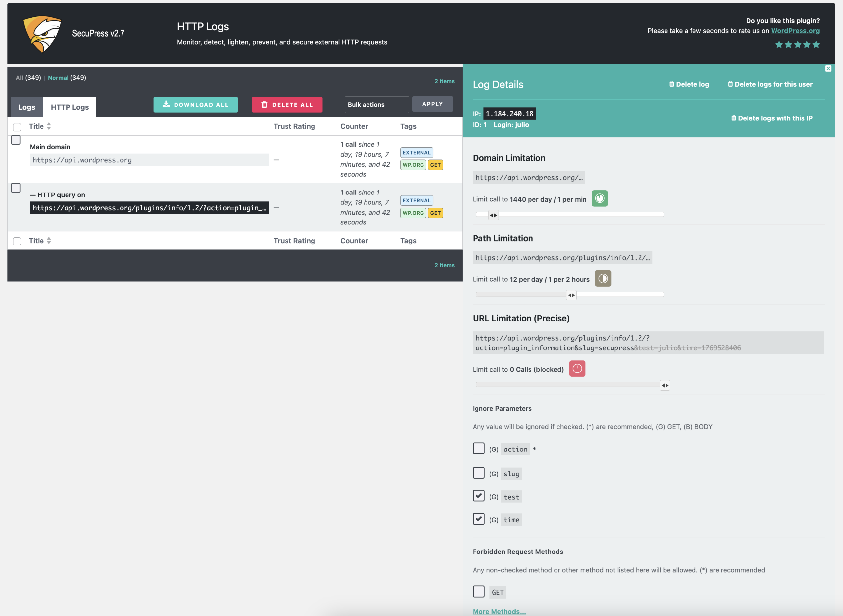Click the tan Path Limitation clock icon
Viewport: 843px width, 616px height.
602,278
